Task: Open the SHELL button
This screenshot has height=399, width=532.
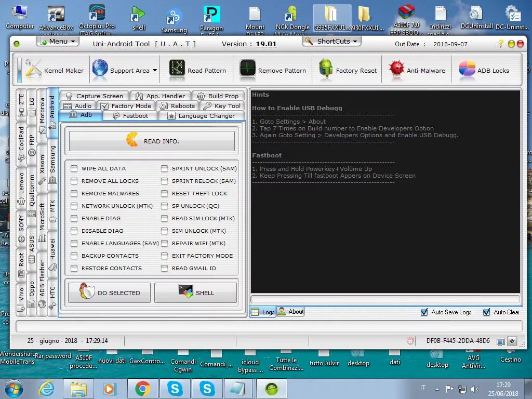Action: coord(195,292)
